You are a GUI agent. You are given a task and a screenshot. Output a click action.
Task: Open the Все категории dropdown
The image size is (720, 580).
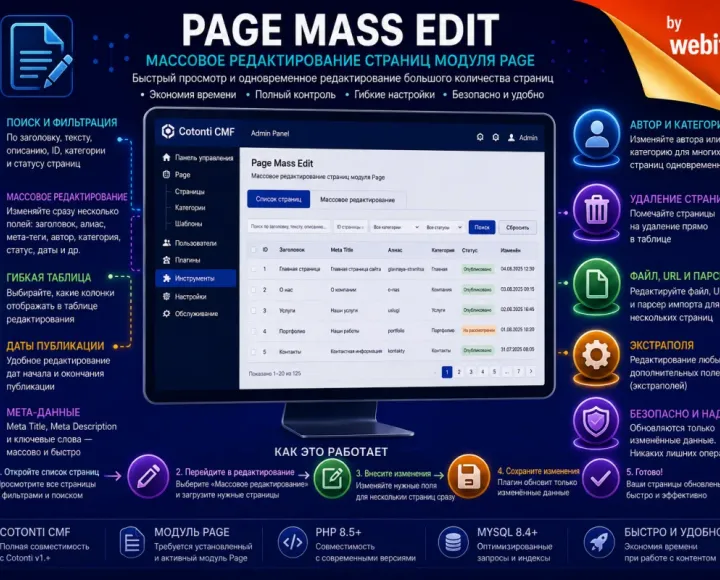click(396, 227)
